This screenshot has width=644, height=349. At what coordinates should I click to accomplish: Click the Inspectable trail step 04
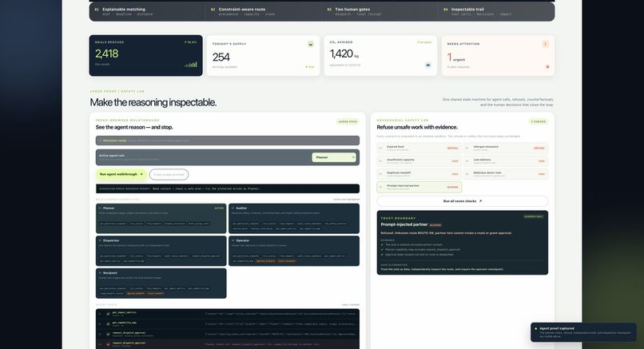coord(496,11)
